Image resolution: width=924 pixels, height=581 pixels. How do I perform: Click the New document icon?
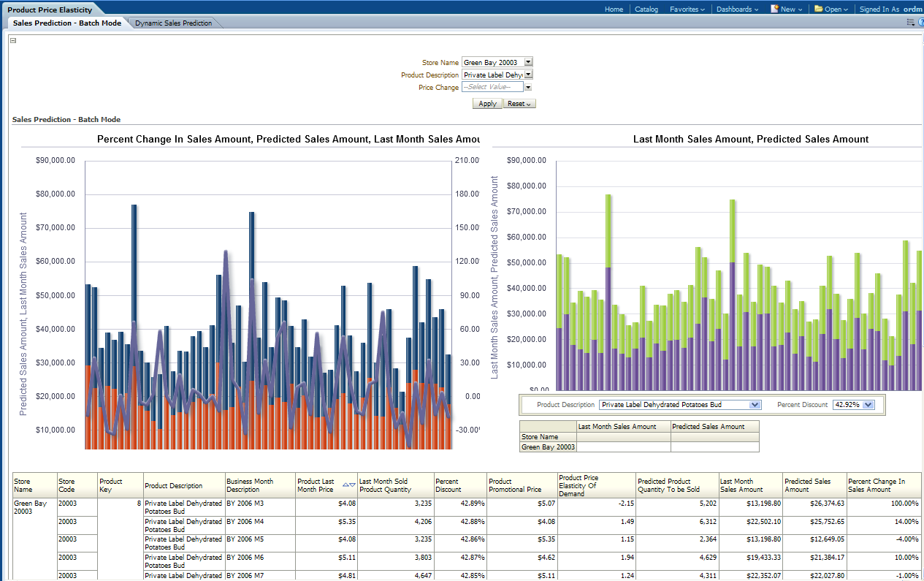point(774,9)
